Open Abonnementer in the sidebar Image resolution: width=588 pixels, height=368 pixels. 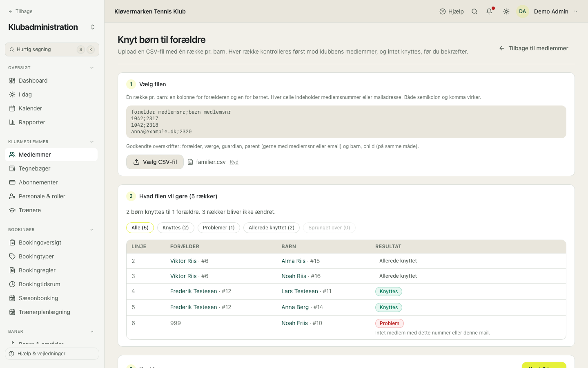51,182
